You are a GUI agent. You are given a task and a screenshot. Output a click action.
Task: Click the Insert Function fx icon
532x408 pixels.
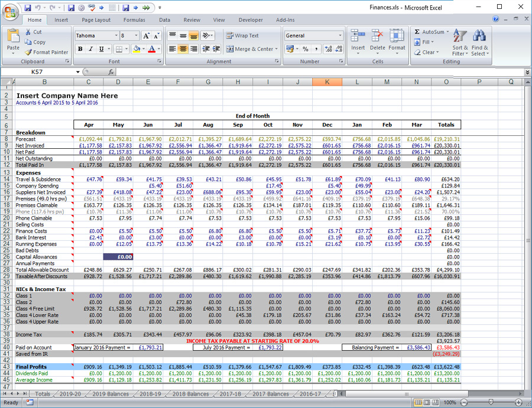coord(111,72)
